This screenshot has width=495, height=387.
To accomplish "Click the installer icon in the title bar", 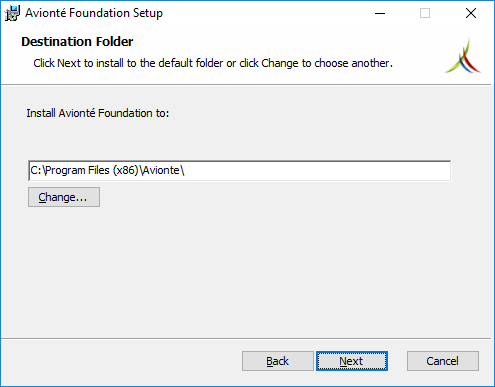I will (x=12, y=13).
